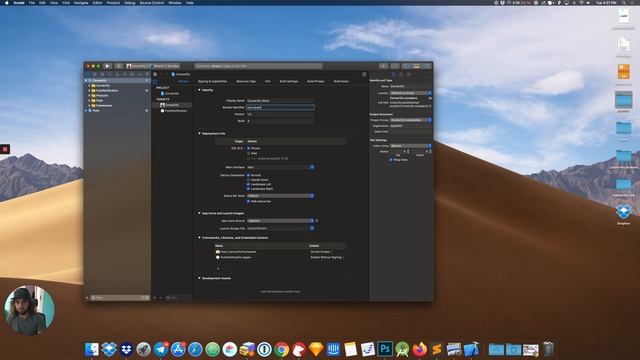The image size is (640, 360).
Task: Open Photoshop from the Dock
Action: click(385, 349)
